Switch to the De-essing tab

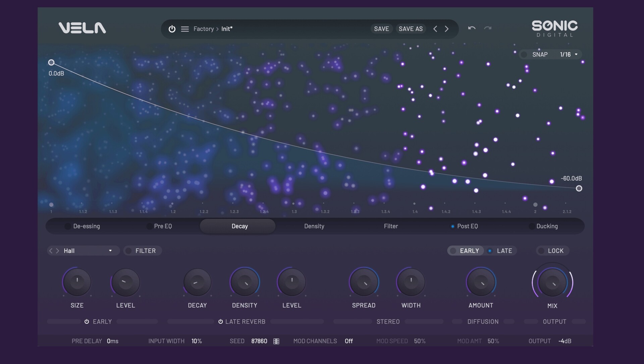87,226
